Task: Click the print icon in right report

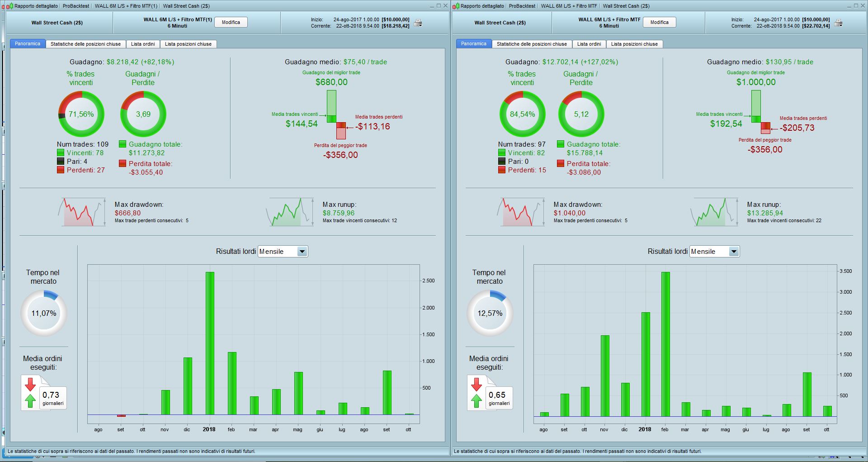Action: 838,23
